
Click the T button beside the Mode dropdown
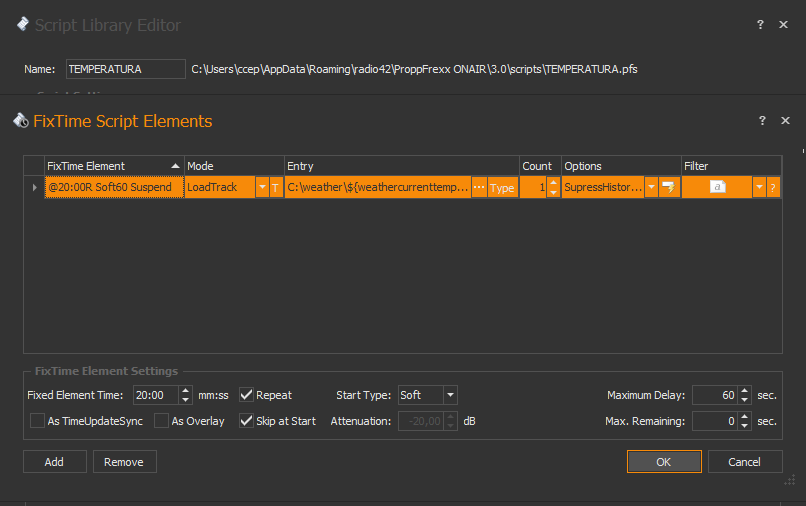click(x=275, y=187)
